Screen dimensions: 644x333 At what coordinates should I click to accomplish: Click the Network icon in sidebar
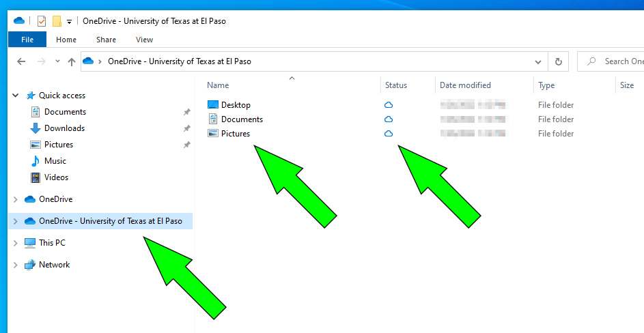(x=30, y=265)
